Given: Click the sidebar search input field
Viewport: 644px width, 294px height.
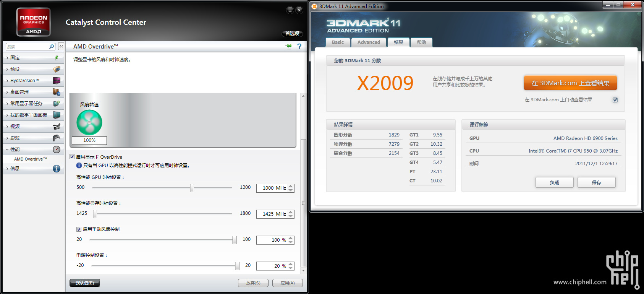Looking at the screenshot, I should (x=28, y=47).
